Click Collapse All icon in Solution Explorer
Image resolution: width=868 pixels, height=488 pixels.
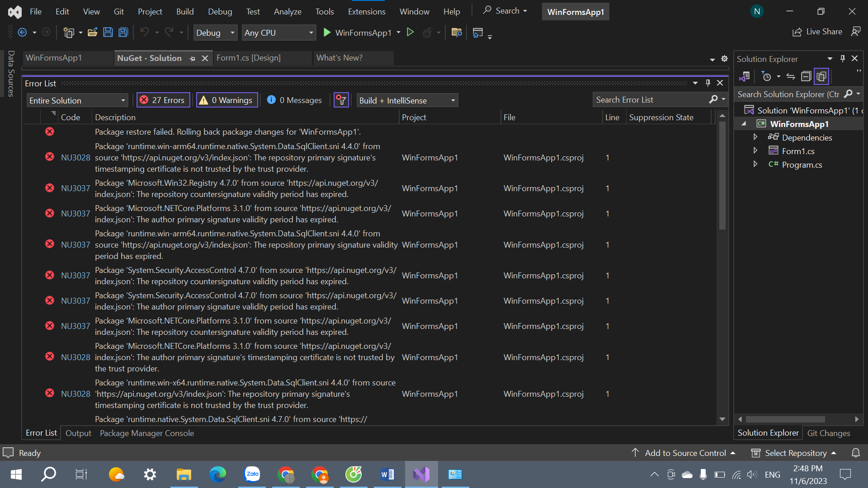tap(806, 76)
